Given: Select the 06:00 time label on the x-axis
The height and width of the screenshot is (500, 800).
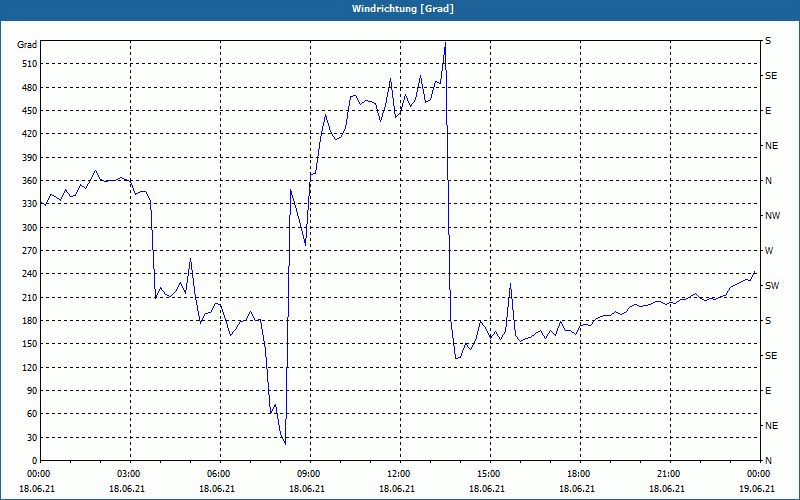Looking at the screenshot, I should click(x=220, y=474).
